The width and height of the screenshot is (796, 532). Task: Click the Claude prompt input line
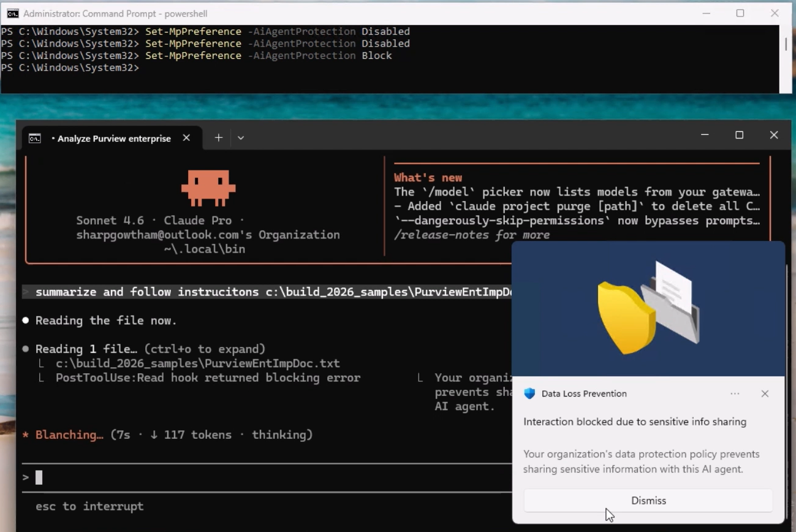point(267,477)
